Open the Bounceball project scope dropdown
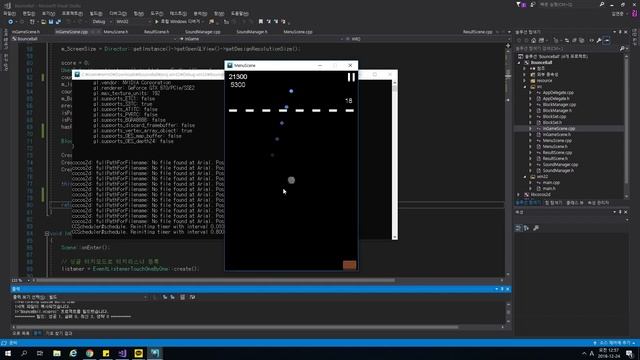The image size is (640, 360). pos(95,39)
